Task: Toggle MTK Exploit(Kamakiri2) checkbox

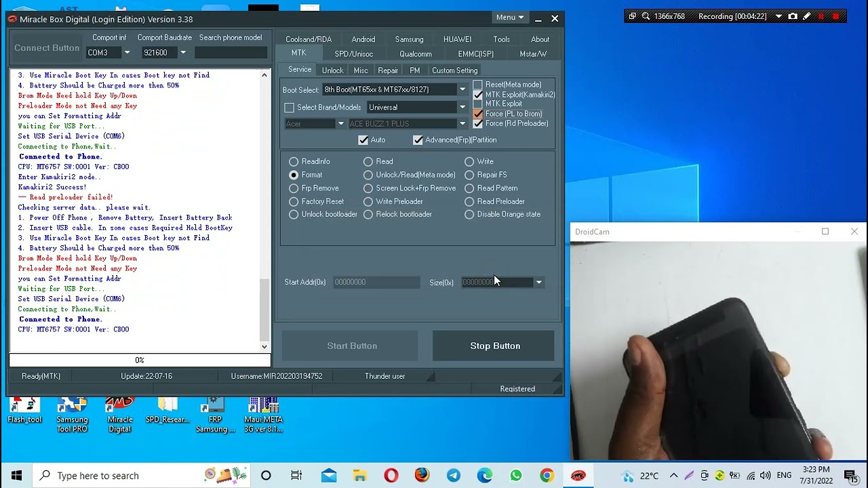Action: tap(478, 95)
